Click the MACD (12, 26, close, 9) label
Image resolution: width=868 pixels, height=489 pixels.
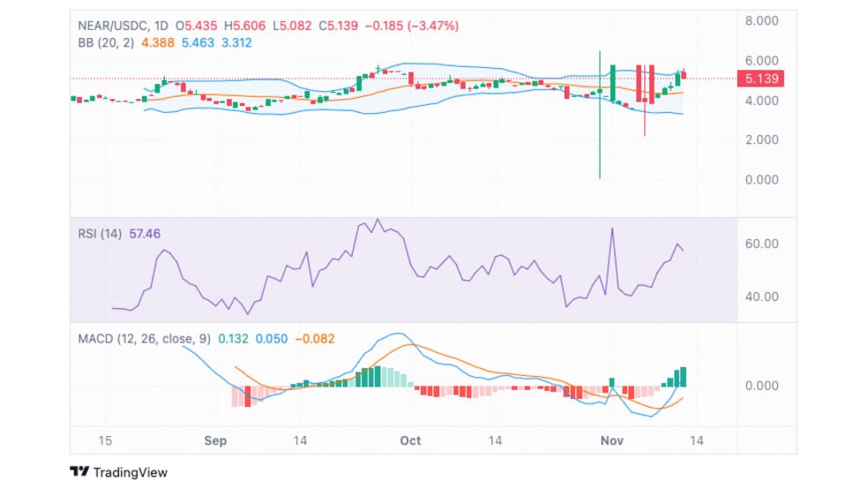coord(144,338)
